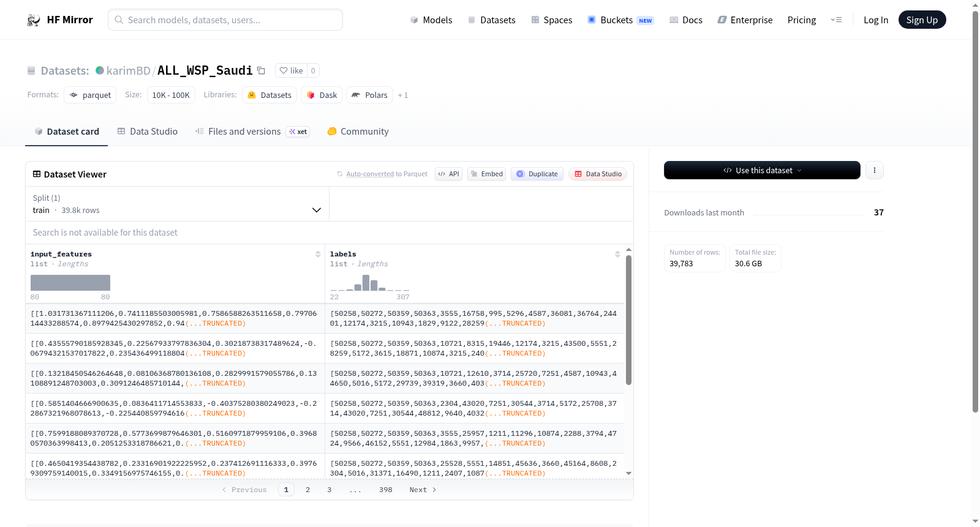Open Data Studio from the viewer header
Viewport: 980px width, 527px height.
tap(598, 174)
